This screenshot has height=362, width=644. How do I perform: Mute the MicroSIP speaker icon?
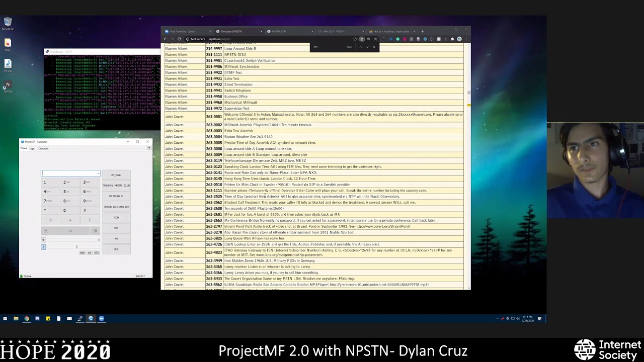tap(43, 240)
